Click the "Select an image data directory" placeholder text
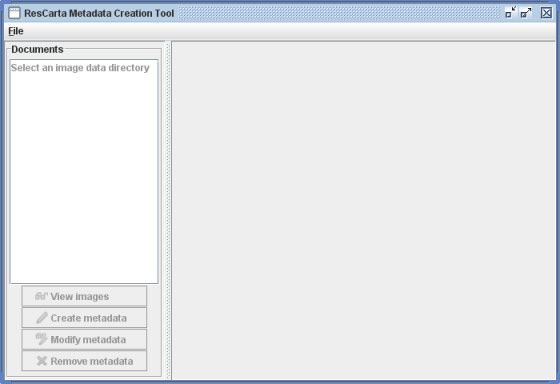The image size is (560, 384). tap(80, 68)
